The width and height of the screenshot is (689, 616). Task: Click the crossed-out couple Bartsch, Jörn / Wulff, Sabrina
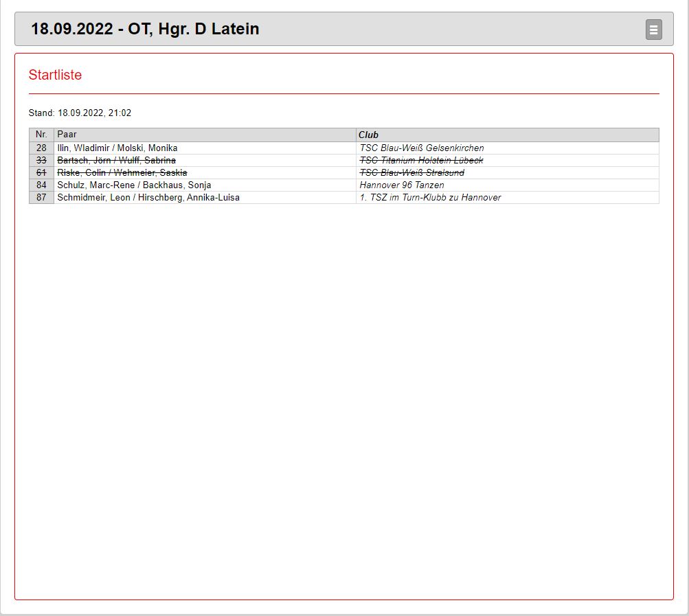116,160
